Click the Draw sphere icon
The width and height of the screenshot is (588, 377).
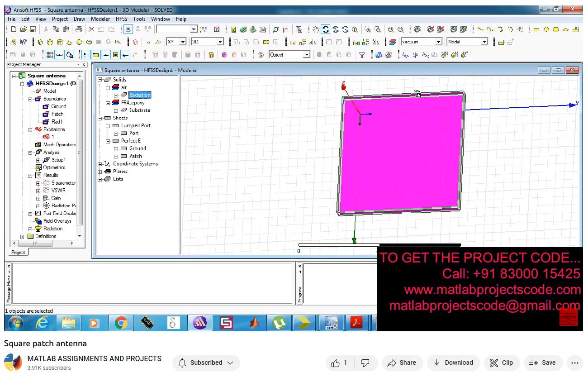point(79,42)
